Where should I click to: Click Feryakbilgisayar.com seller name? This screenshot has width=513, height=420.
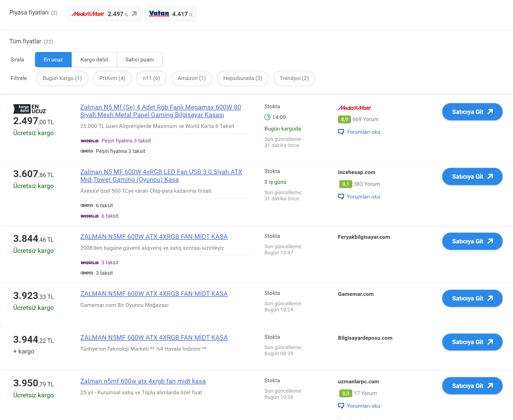364,237
